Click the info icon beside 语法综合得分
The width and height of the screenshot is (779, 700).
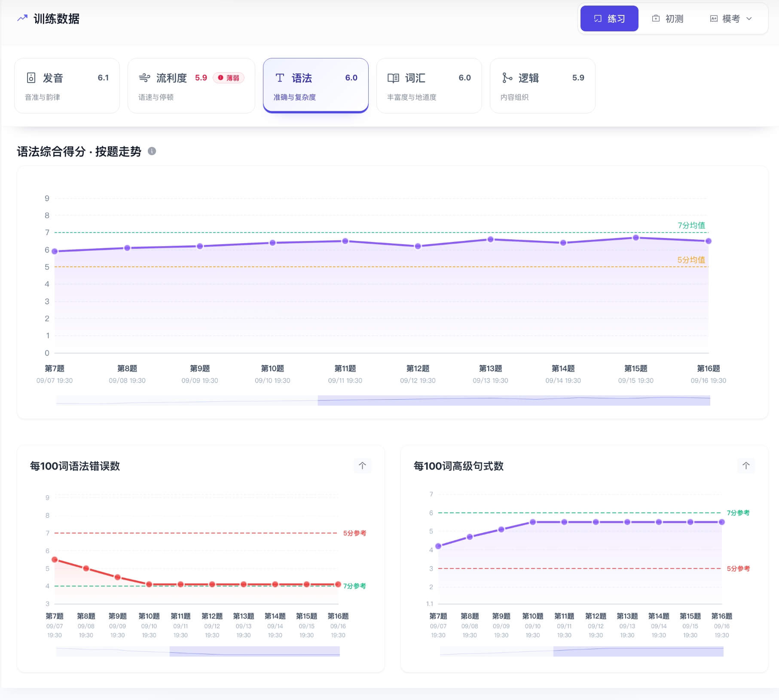152,151
